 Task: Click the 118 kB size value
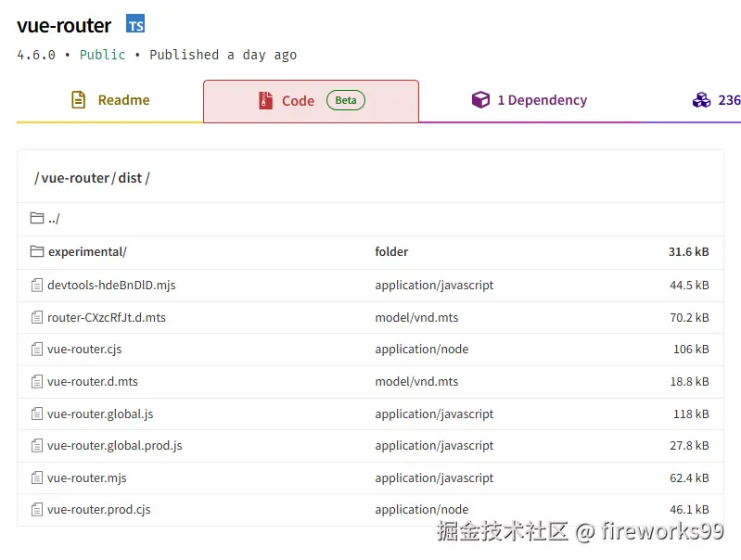click(691, 414)
